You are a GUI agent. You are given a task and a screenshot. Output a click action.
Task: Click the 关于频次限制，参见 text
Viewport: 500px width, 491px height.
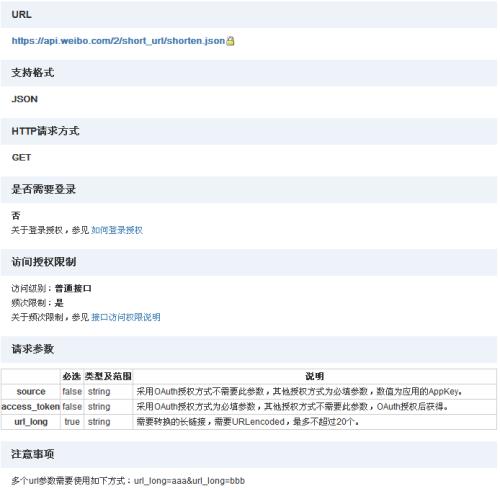click(x=50, y=317)
